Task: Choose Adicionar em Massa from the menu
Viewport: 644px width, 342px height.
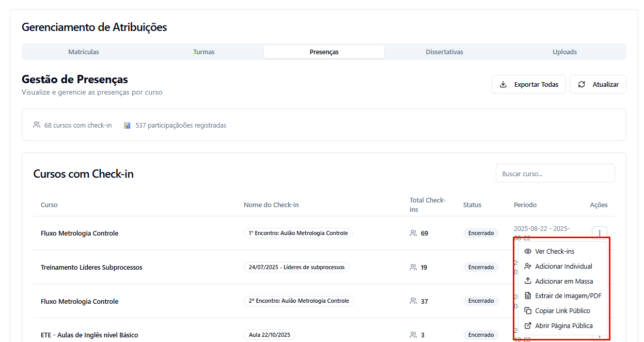Action: 563,282
